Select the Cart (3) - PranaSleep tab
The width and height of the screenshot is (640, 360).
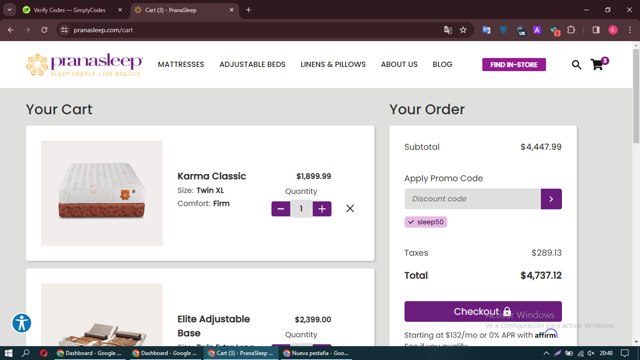click(183, 10)
